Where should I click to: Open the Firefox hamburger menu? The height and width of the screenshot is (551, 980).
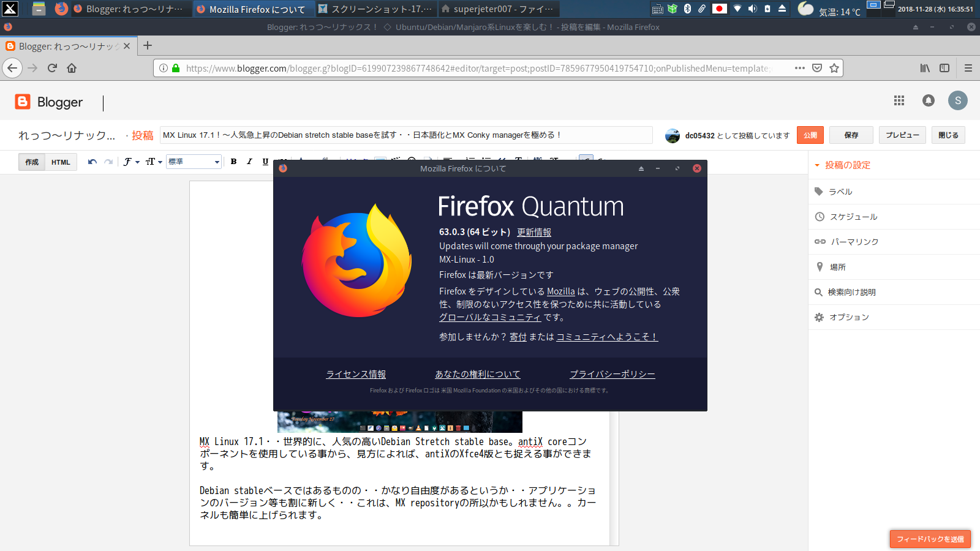(x=968, y=68)
